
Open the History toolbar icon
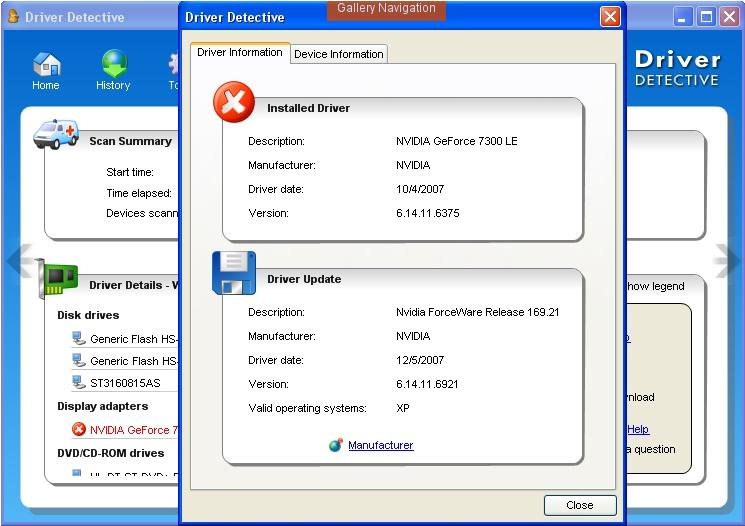pos(113,71)
